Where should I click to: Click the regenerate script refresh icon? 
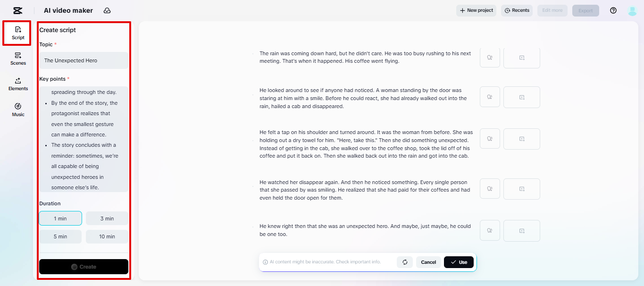[x=405, y=262]
